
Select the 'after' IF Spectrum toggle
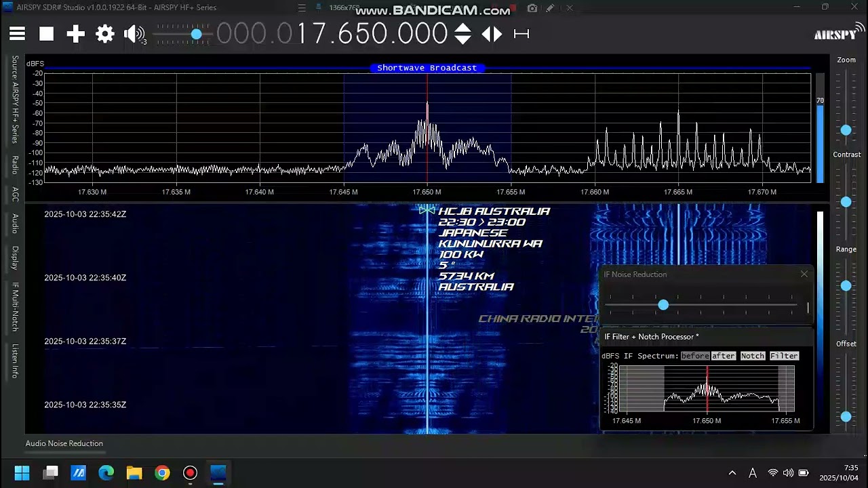coord(723,356)
